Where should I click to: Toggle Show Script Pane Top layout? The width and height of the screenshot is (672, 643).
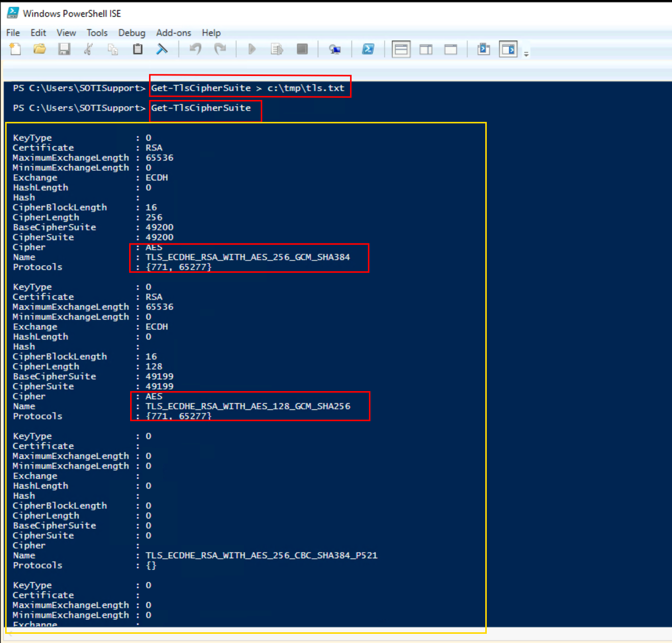401,49
